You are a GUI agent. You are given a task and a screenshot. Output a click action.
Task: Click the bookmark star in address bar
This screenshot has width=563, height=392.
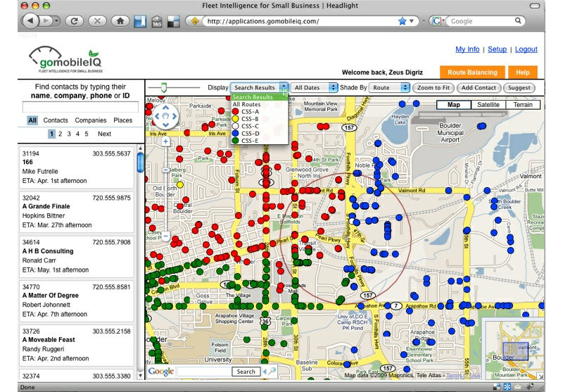(403, 21)
